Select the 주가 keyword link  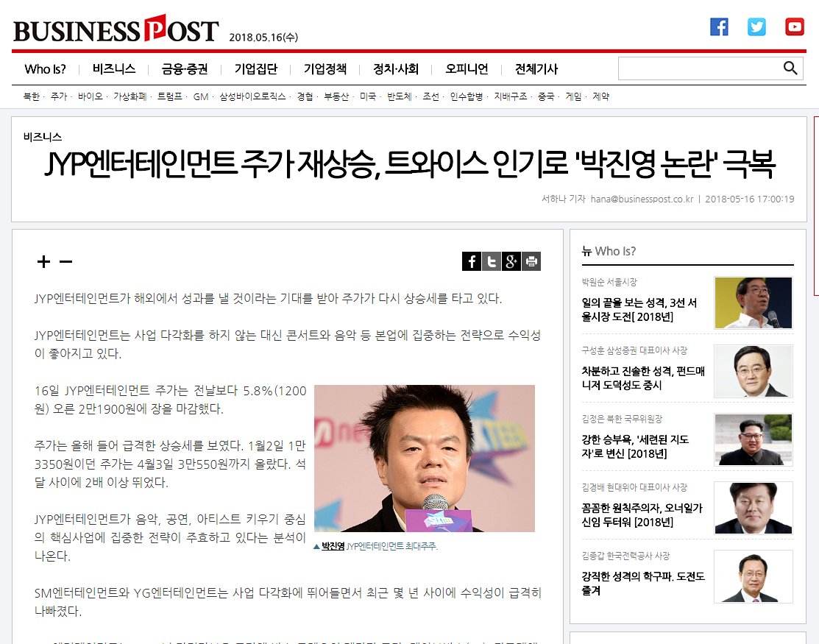click(x=59, y=96)
